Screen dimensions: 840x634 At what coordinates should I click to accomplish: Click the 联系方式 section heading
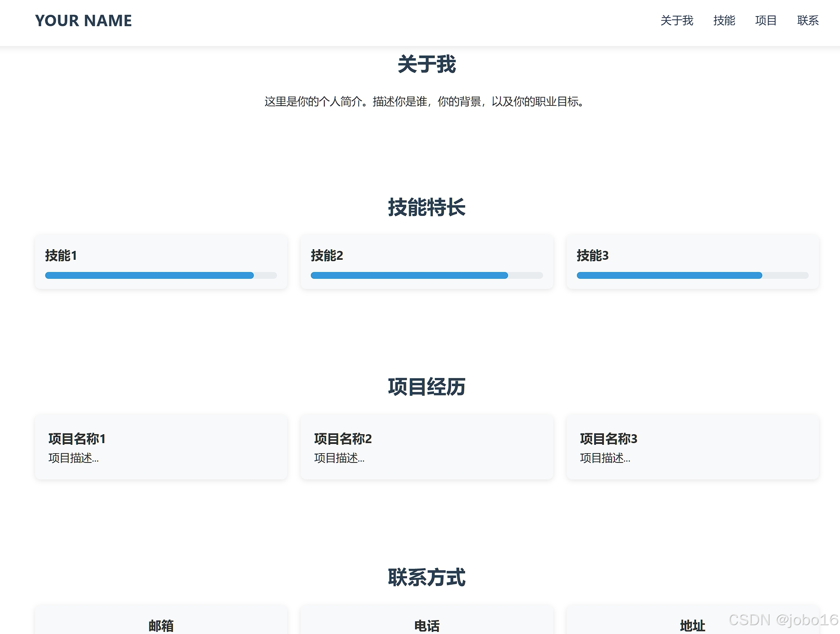click(427, 577)
